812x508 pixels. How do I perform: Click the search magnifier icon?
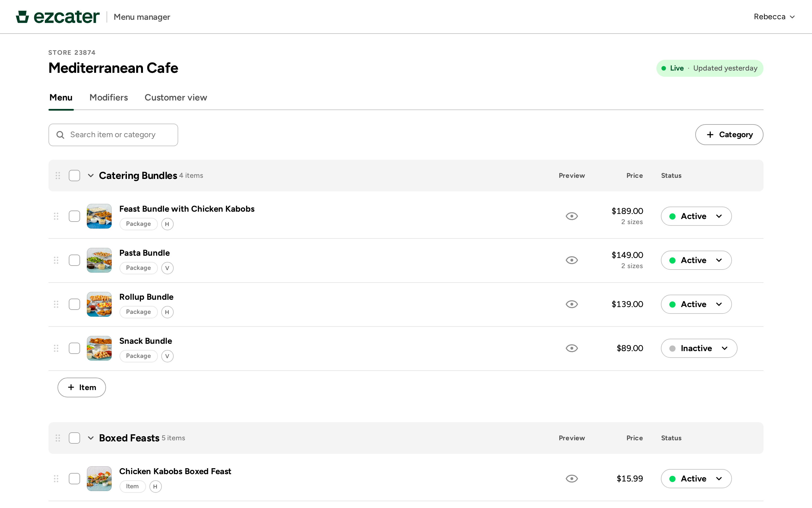point(60,135)
